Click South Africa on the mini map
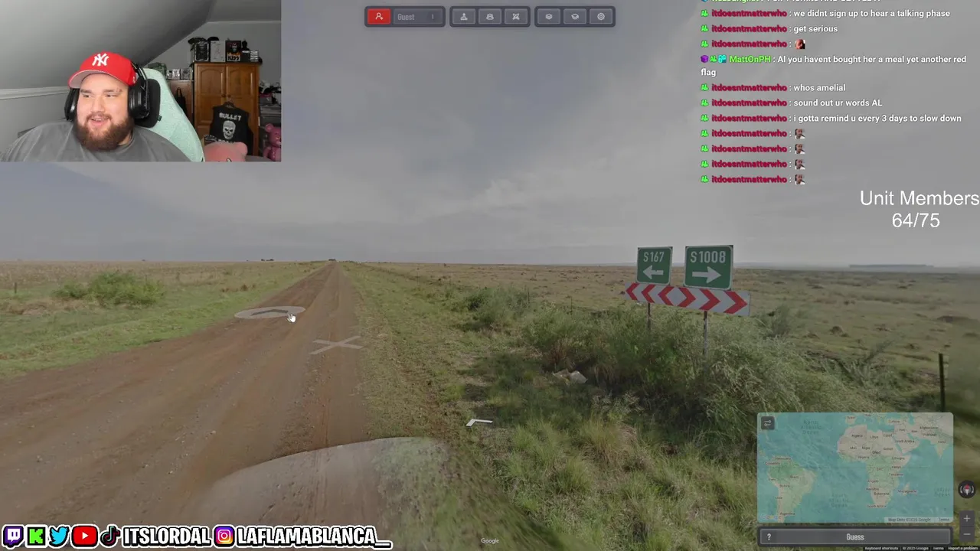Screen dimensions: 980x551 coord(877,506)
